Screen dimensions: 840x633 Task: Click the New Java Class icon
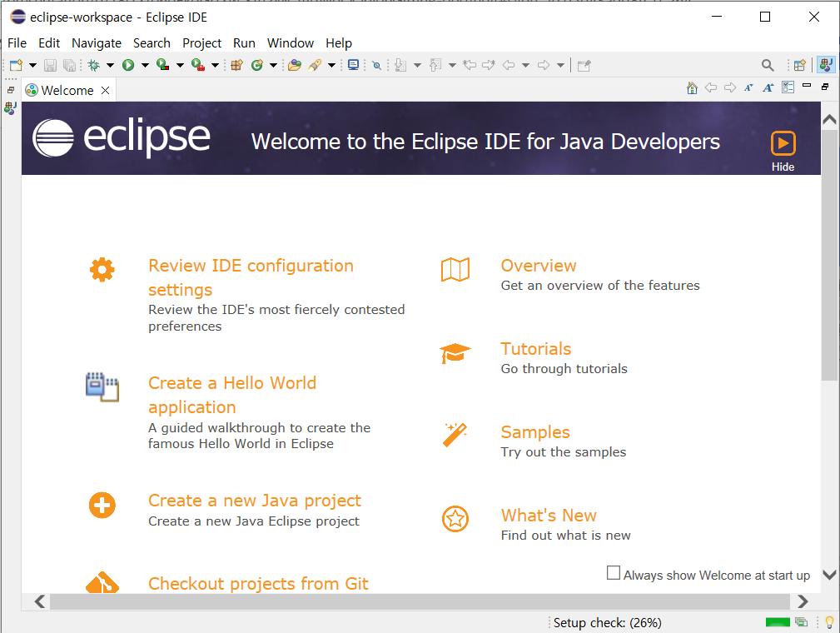pos(257,66)
